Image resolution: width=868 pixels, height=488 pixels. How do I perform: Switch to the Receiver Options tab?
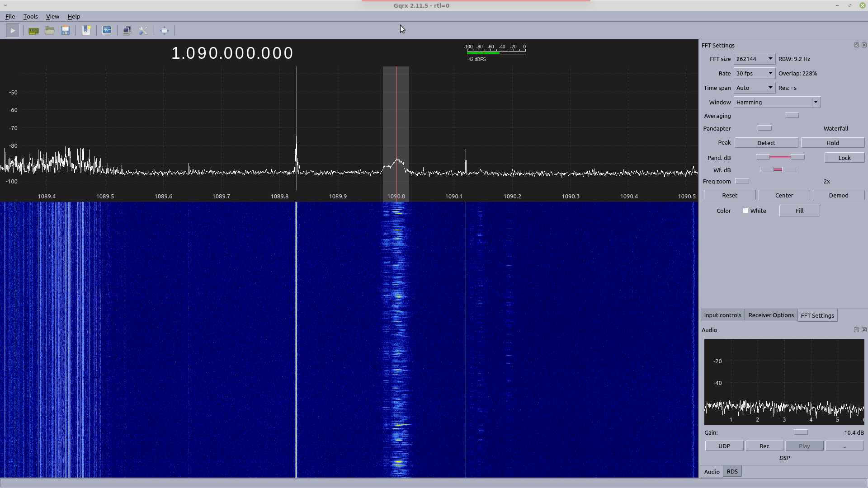(x=771, y=315)
